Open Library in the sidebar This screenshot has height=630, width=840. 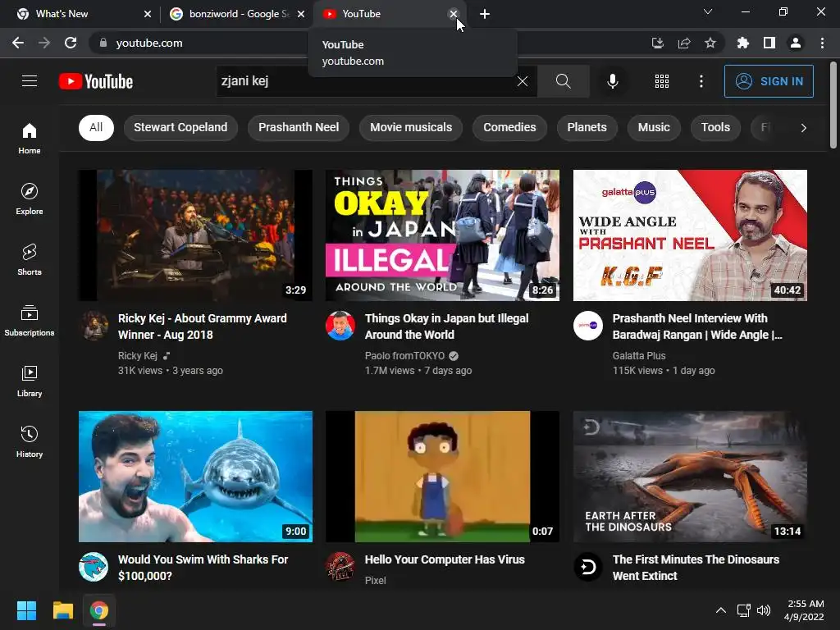click(x=30, y=381)
